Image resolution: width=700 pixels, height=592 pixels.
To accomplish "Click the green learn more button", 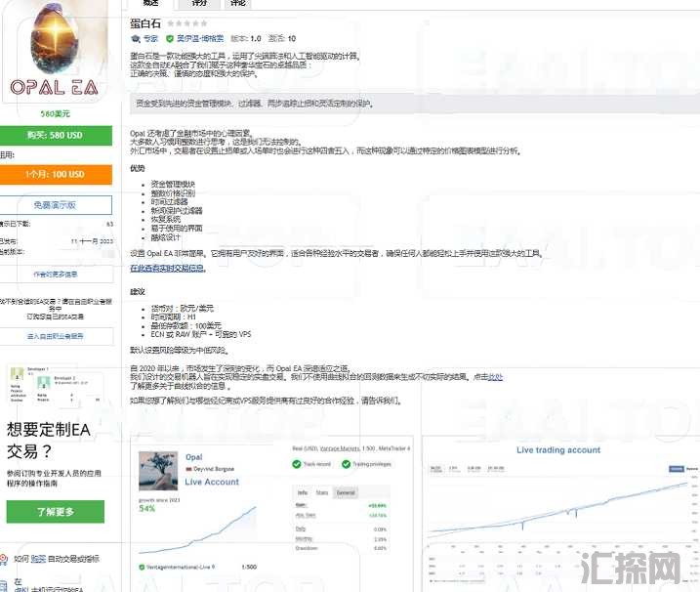I will click(56, 512).
